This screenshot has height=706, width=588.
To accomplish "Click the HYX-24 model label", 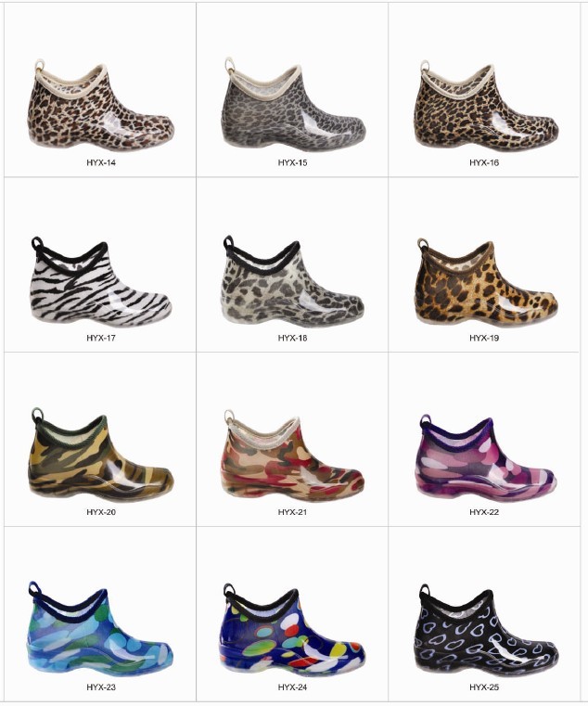I will (293, 687).
